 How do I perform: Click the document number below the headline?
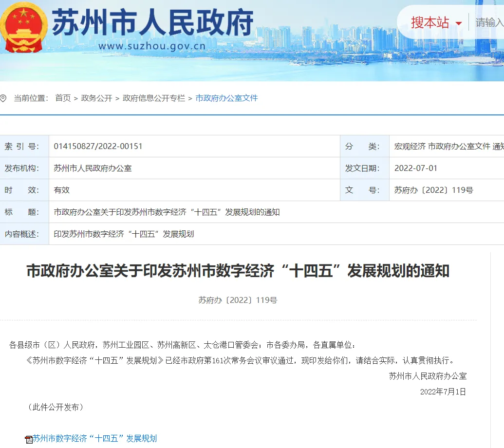click(x=238, y=300)
